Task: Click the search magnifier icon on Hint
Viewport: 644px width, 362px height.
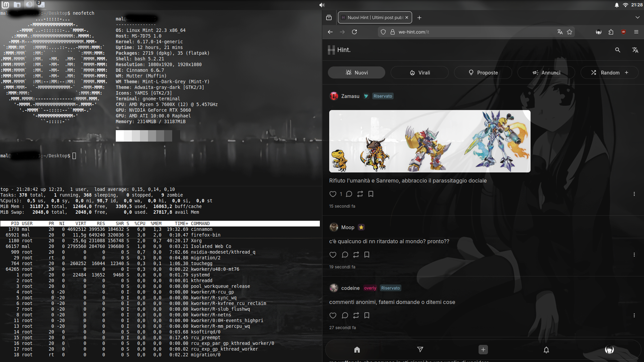Action: 617,50
